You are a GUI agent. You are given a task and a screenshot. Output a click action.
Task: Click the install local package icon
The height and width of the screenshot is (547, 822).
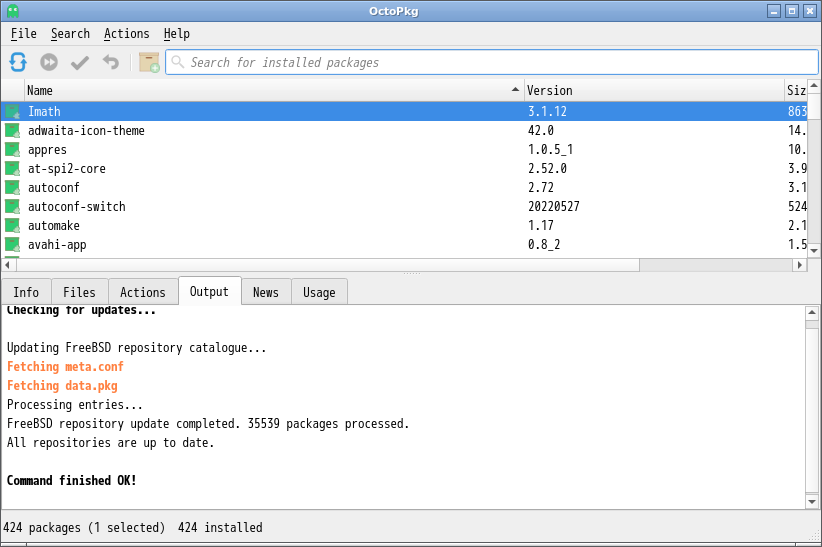(149, 62)
